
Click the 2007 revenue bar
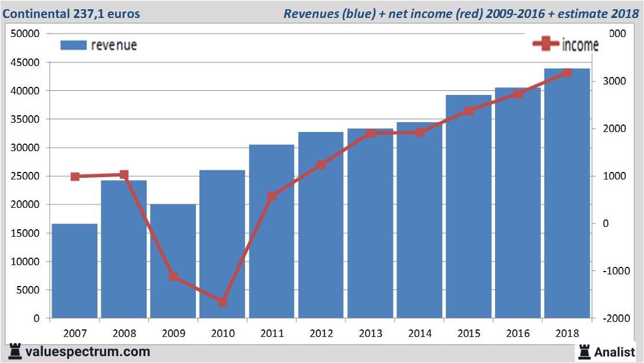pos(75,271)
